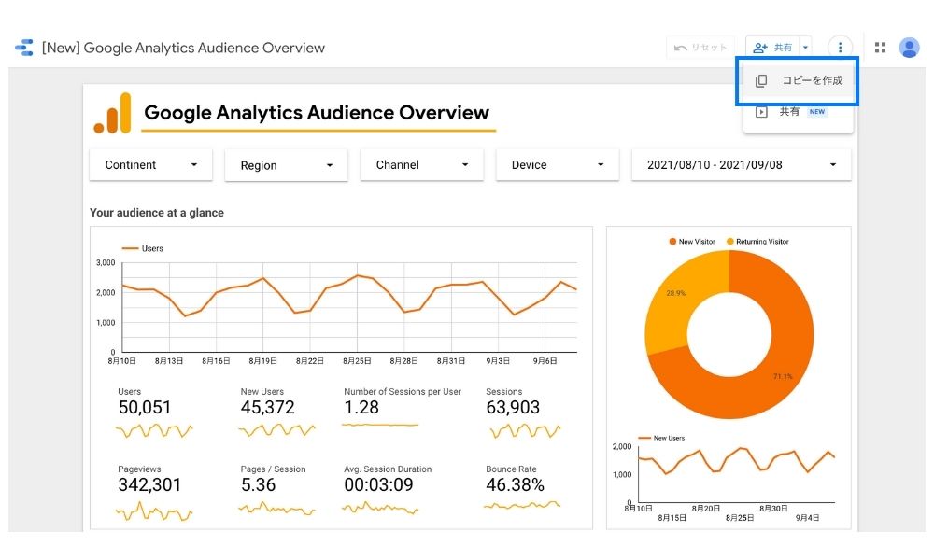Click the Avg. Session Duration 00:03:09 value
This screenshot has height=560, width=934.
(378, 485)
